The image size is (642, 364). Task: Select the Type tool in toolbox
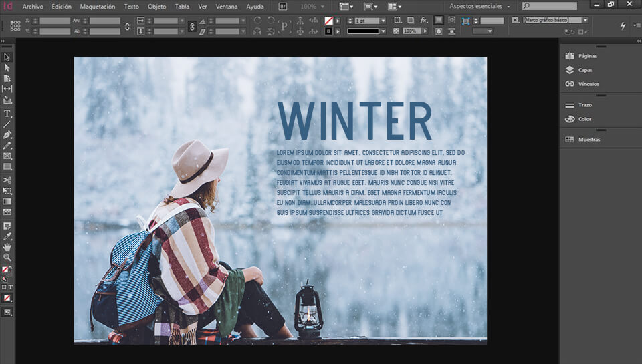pyautogui.click(x=7, y=114)
